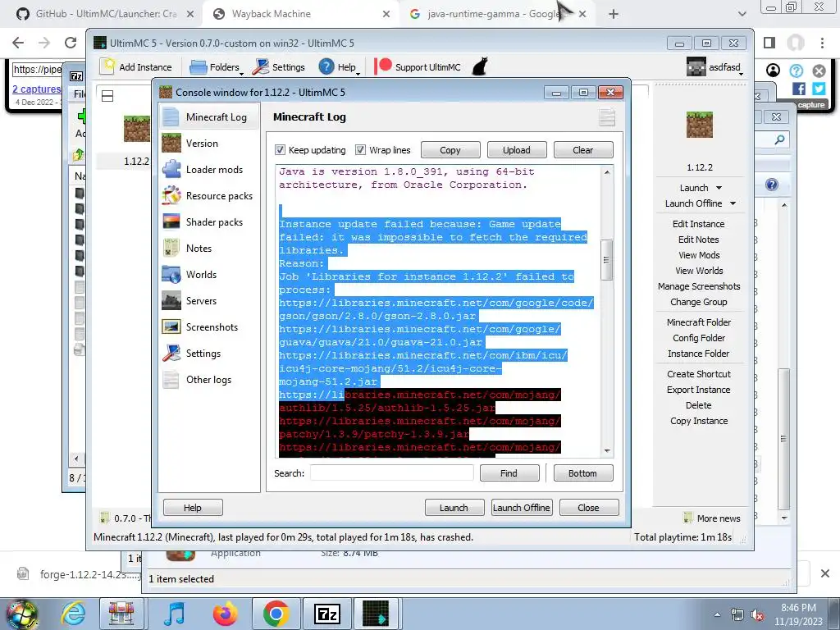Click log scrollbar down arrow
Screen dimensions: 840x630
point(607,451)
